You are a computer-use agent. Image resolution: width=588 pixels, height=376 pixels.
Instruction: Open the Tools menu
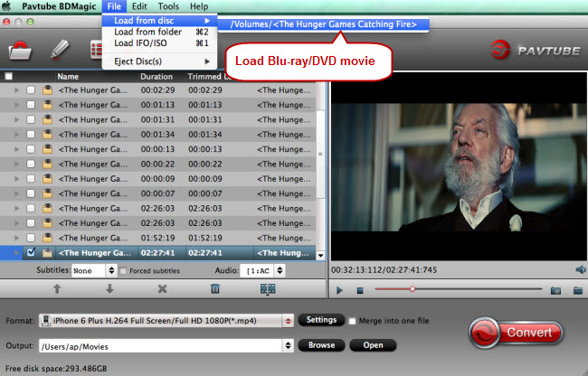click(168, 6)
